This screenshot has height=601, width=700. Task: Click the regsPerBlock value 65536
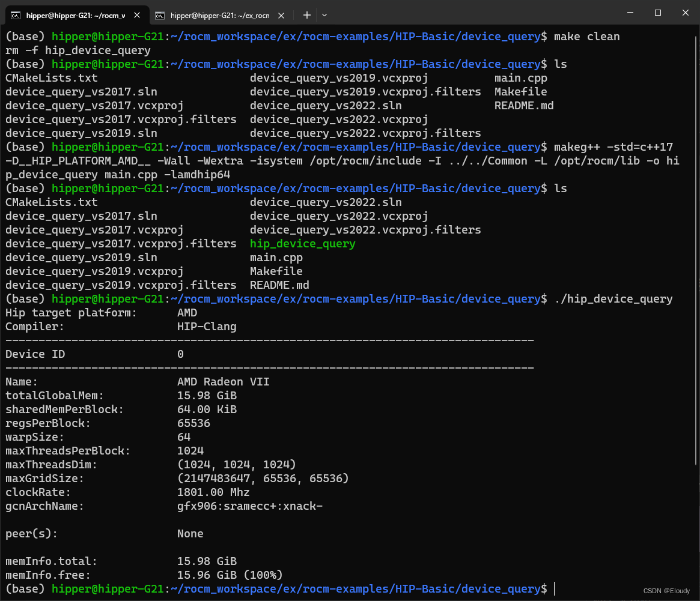193,423
